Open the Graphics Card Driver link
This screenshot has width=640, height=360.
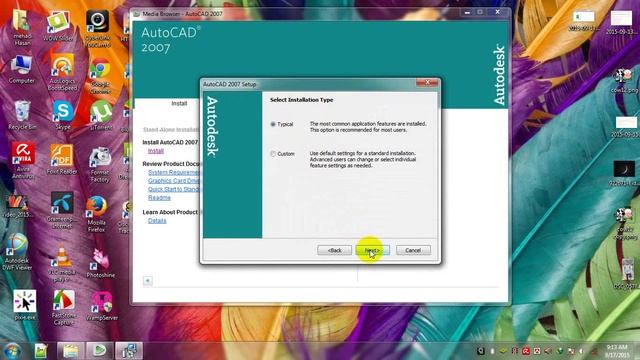[173, 180]
